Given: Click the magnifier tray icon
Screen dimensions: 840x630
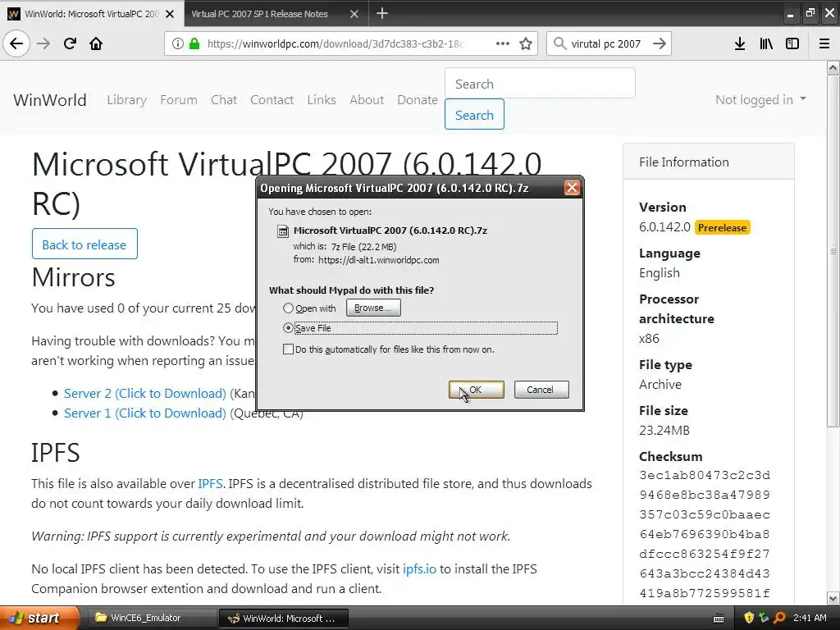Looking at the screenshot, I should [x=779, y=618].
